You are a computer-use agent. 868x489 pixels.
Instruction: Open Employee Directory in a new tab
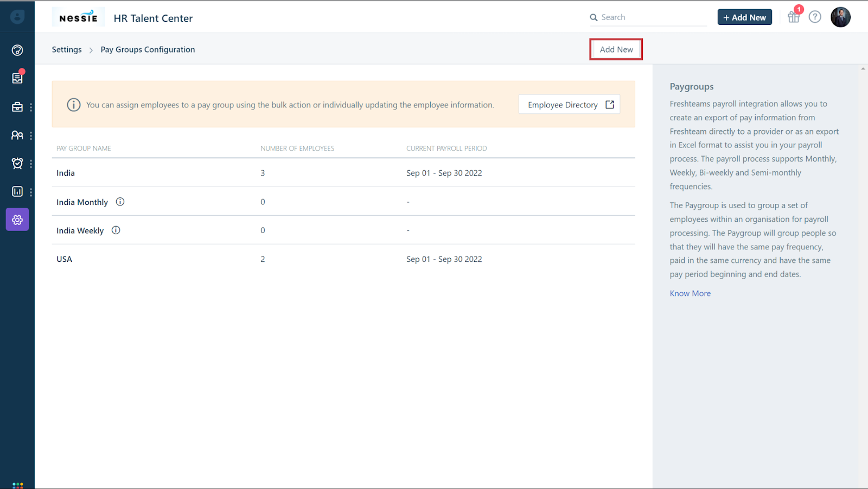pos(569,104)
